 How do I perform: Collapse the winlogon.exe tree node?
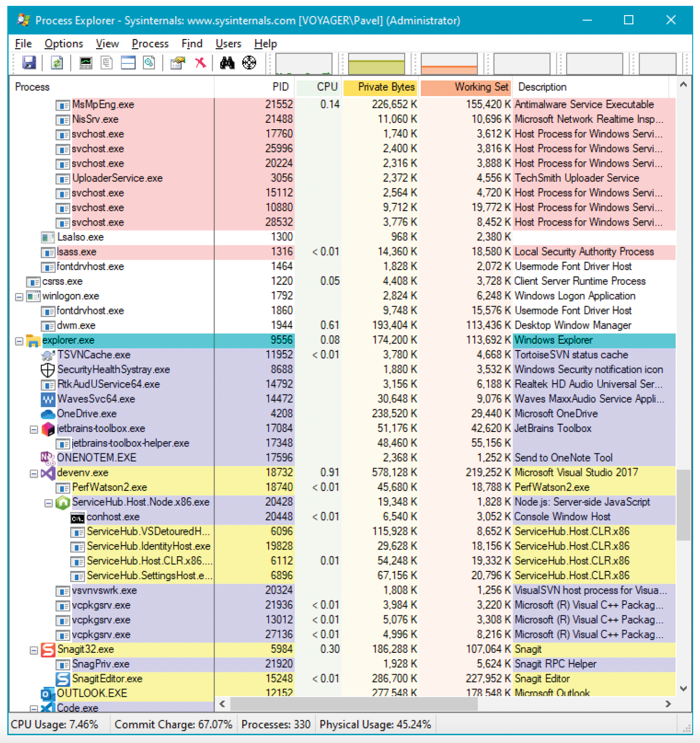(x=19, y=296)
